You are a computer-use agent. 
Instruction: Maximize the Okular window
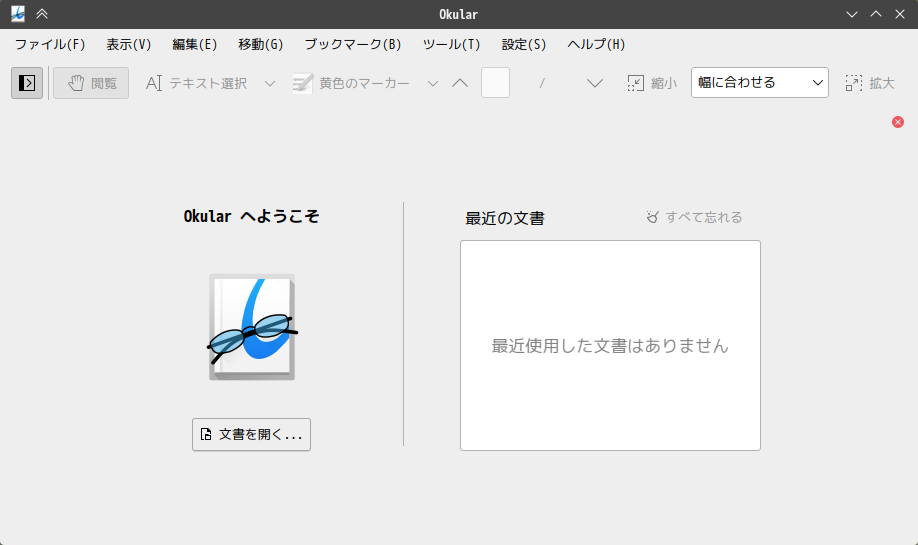point(876,14)
